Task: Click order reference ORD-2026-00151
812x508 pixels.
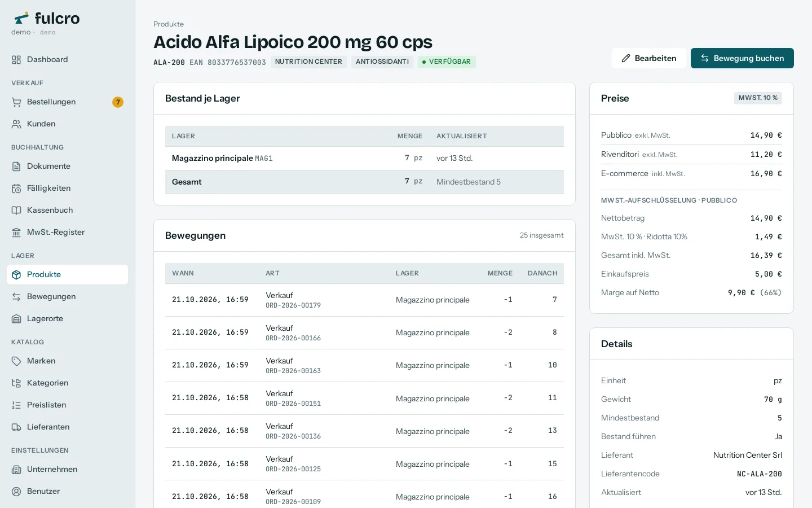Action: pos(293,404)
